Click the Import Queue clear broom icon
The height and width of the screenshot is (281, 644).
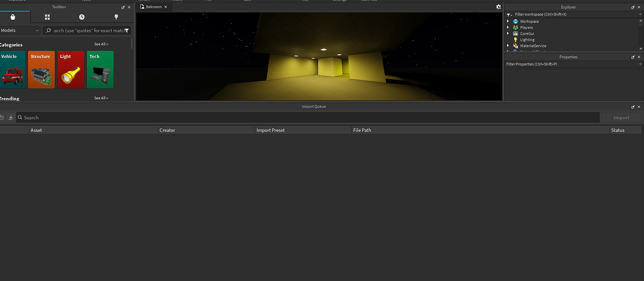click(x=11, y=118)
